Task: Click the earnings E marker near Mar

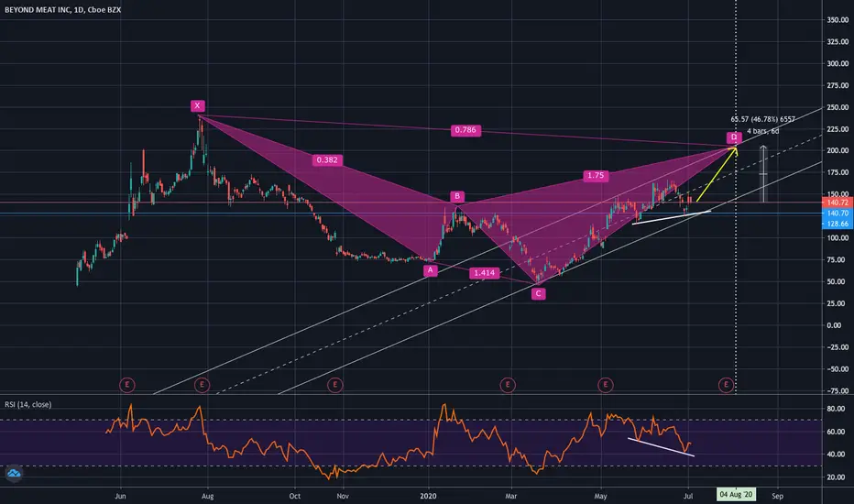Action: [508, 385]
